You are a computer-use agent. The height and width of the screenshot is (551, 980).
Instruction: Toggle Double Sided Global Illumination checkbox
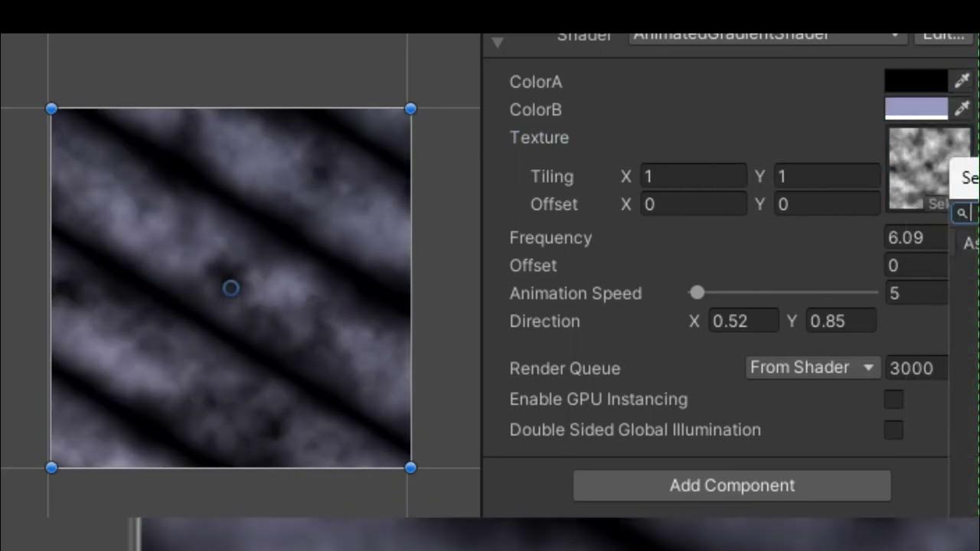(x=893, y=430)
